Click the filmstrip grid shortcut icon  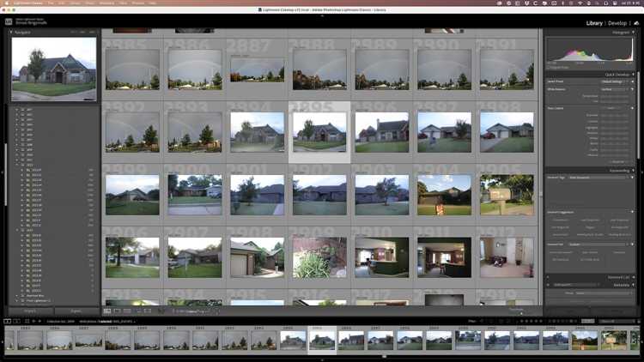click(x=27, y=321)
